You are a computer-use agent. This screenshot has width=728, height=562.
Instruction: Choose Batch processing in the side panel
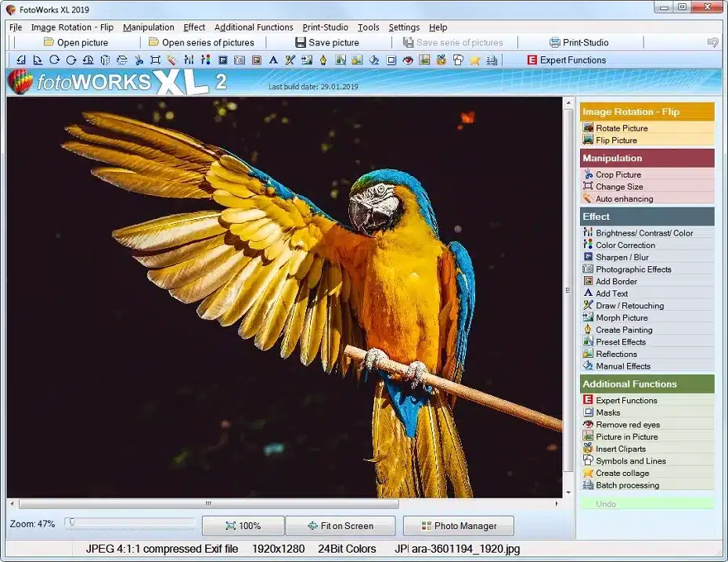pyautogui.click(x=647, y=485)
